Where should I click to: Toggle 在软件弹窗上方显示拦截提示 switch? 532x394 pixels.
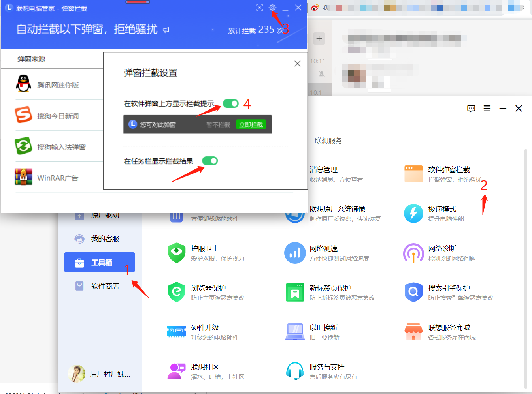click(231, 103)
